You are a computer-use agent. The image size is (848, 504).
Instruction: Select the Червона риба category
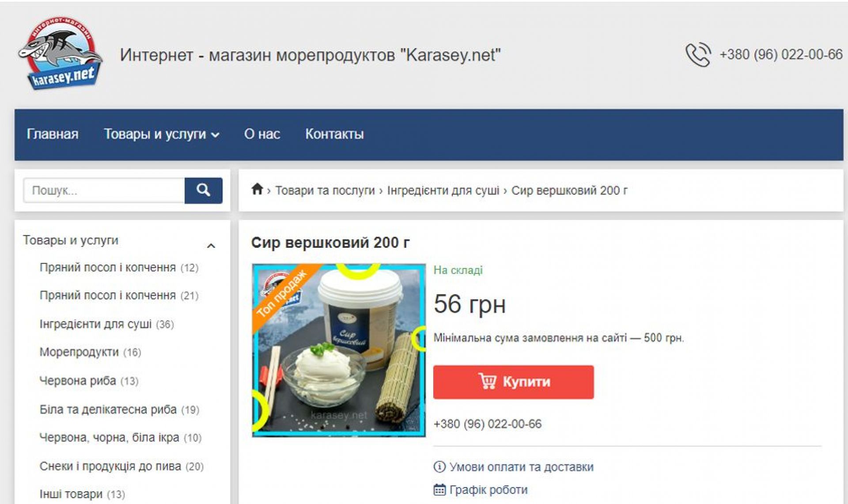click(78, 381)
